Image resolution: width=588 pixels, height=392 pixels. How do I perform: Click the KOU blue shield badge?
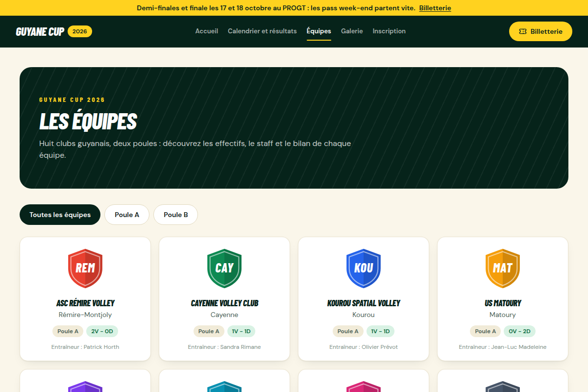click(x=364, y=268)
